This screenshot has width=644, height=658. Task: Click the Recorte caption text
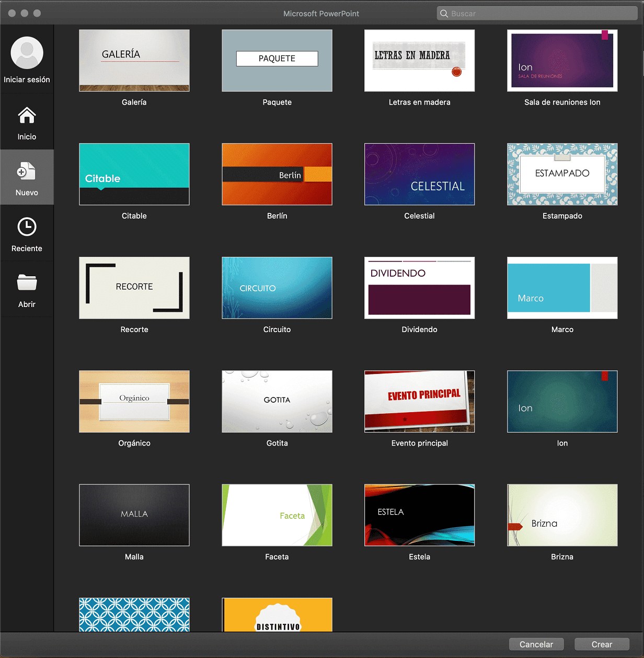coord(134,330)
